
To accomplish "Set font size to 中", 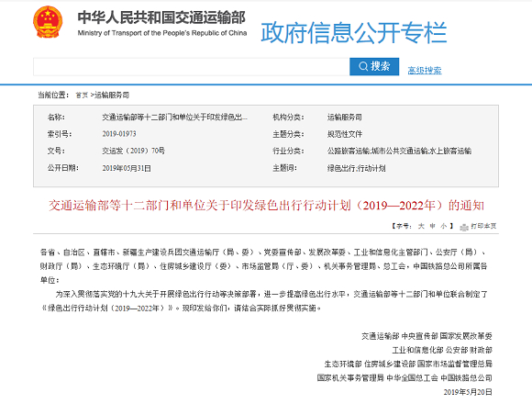I will [x=432, y=226].
